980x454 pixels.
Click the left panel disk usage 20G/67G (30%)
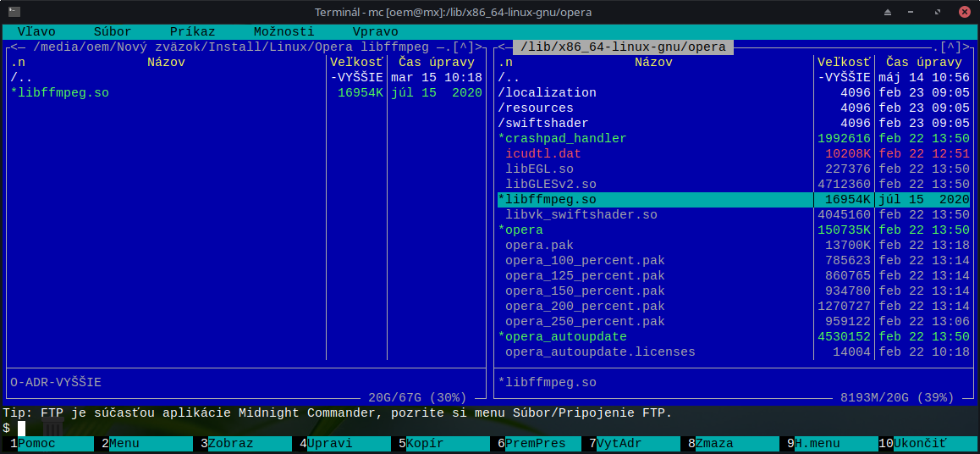(417, 398)
